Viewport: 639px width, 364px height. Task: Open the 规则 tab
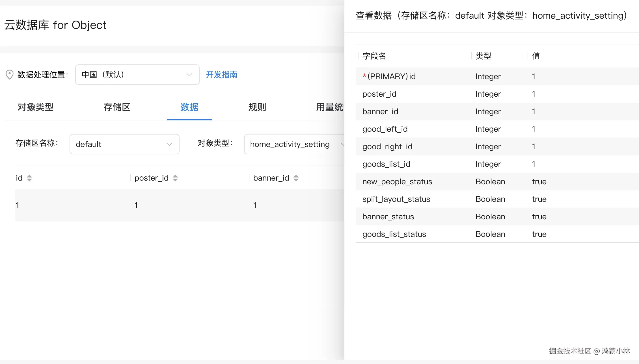click(257, 107)
